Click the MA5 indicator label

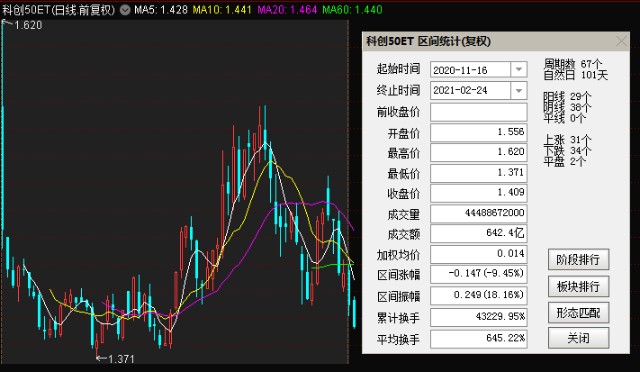click(161, 10)
